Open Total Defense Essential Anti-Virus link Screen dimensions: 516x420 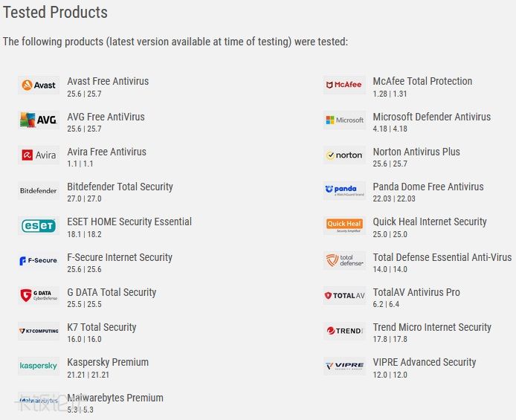tap(442, 257)
